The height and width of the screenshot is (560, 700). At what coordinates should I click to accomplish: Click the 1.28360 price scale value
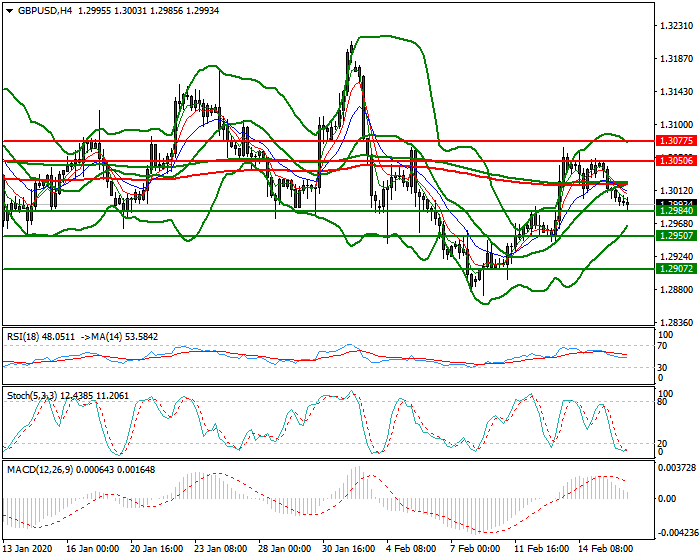(676, 323)
